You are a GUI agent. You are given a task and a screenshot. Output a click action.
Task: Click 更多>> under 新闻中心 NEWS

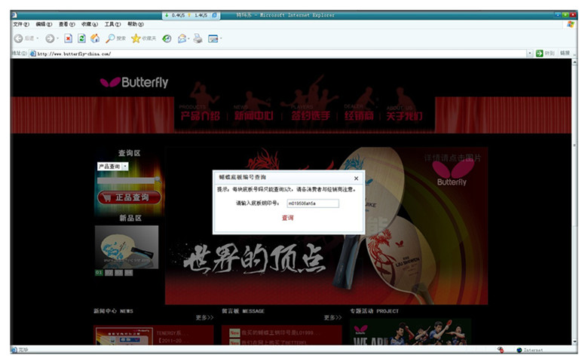(204, 317)
